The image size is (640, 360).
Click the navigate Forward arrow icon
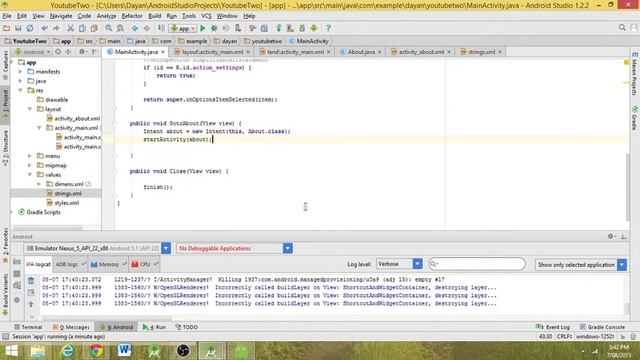pos(146,28)
